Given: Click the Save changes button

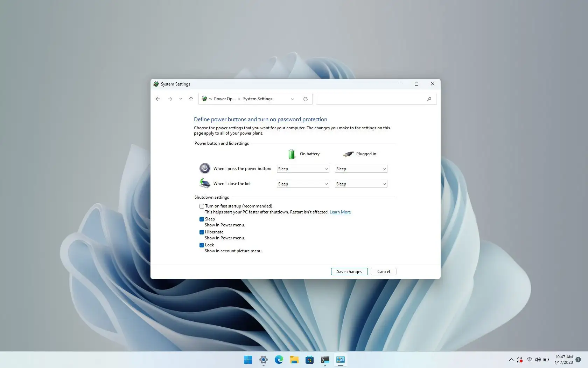Looking at the screenshot, I should pos(349,271).
